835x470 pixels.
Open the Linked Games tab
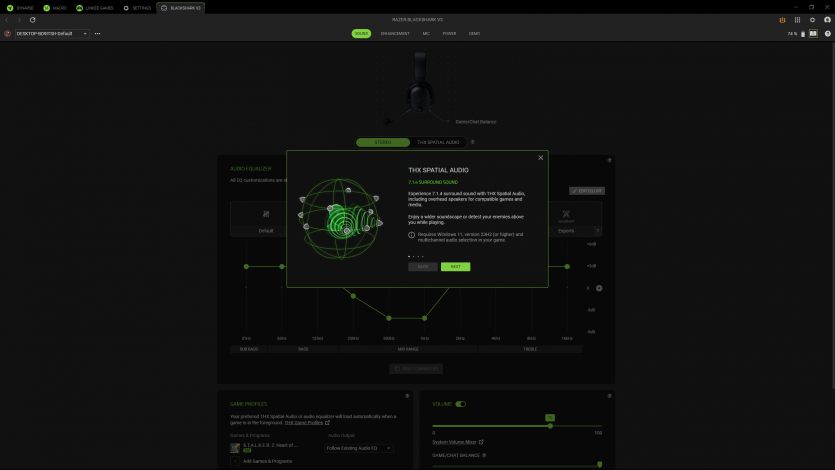point(94,7)
